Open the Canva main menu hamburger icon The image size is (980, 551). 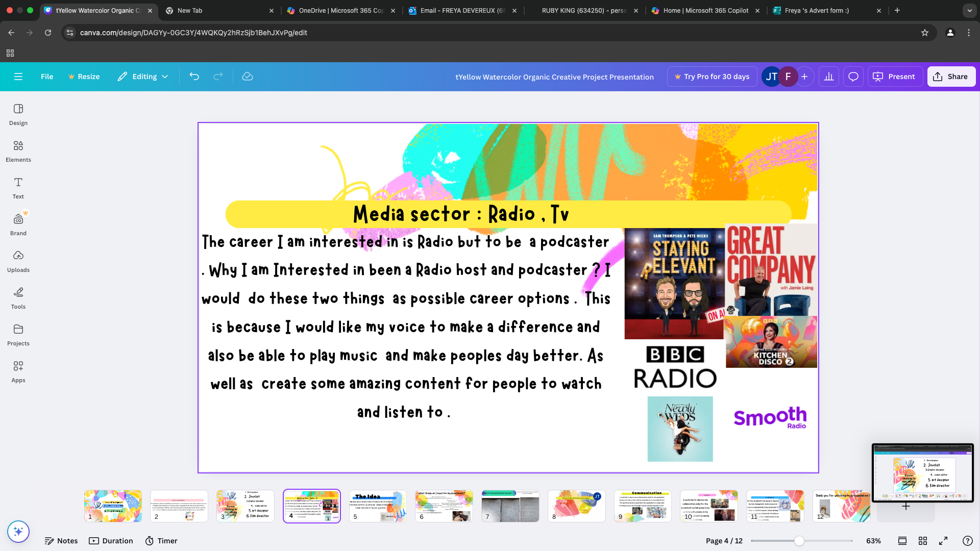18,77
